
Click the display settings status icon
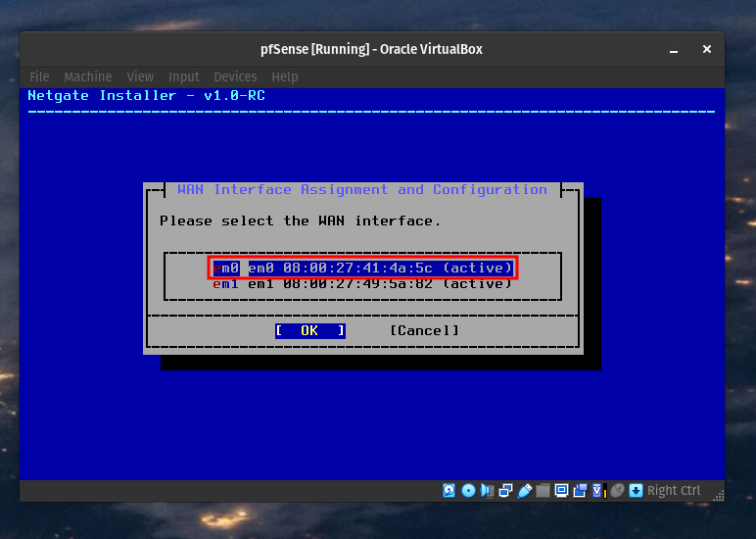pos(561,491)
